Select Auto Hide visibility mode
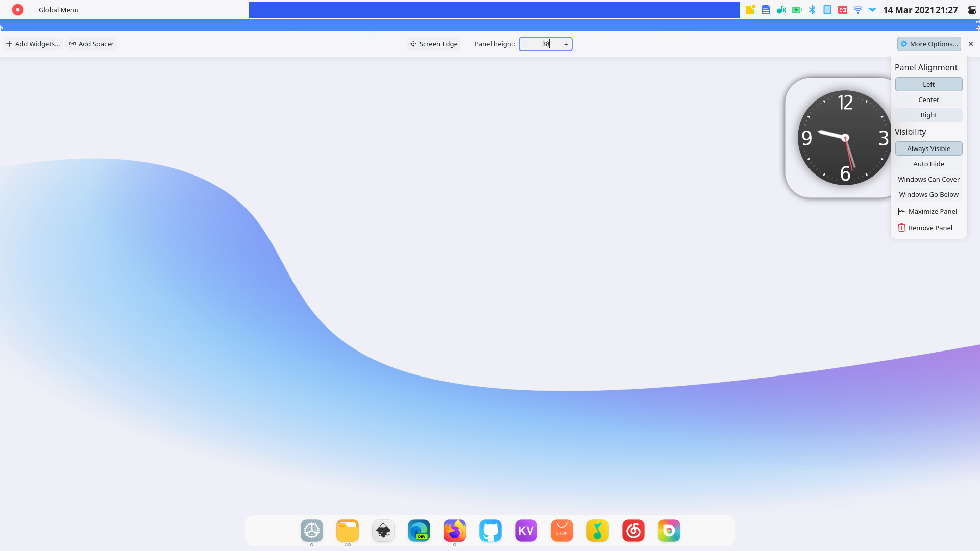The width and height of the screenshot is (980, 551). 928,164
